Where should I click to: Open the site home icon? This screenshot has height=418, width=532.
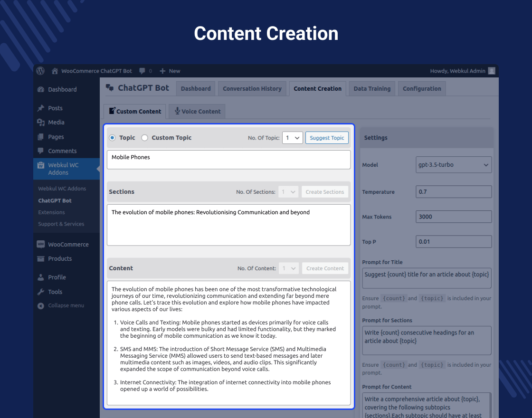coord(55,71)
